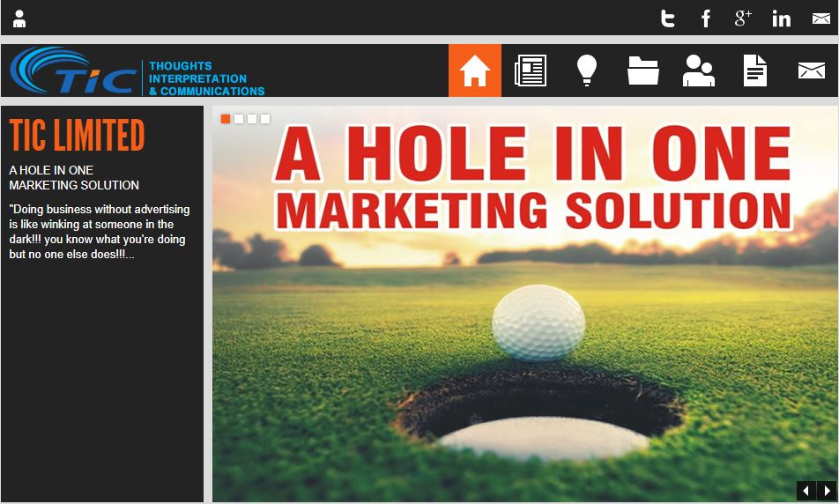The height and width of the screenshot is (504, 839).
Task: Open the people team icon
Action: [699, 70]
